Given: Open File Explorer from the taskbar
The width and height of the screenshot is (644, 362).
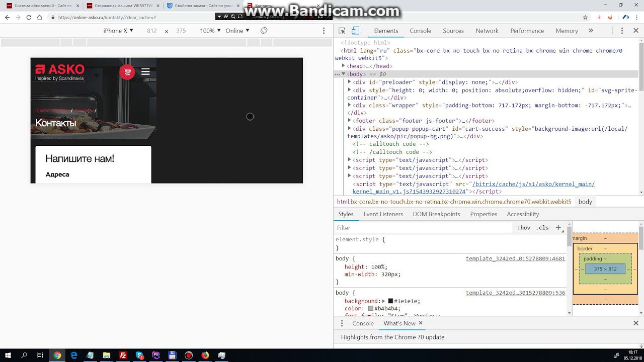Looking at the screenshot, I should tap(107, 355).
